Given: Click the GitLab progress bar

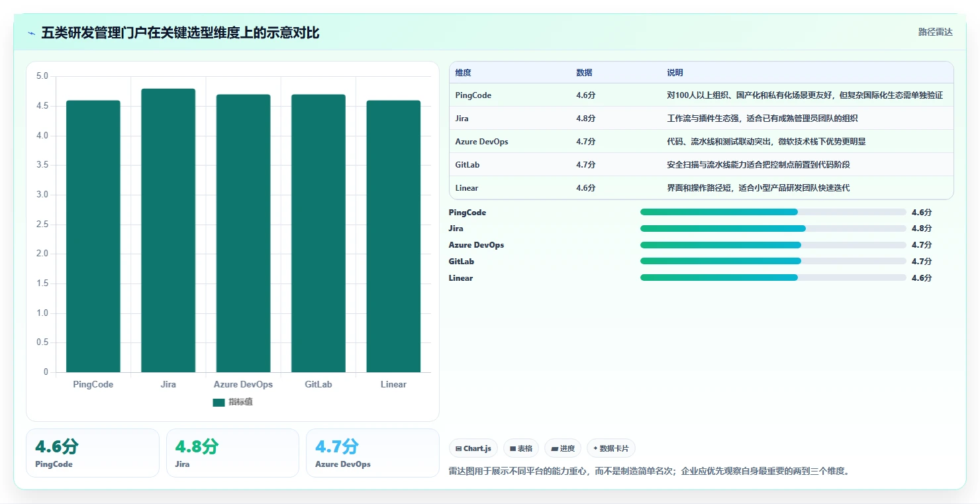Looking at the screenshot, I should pos(773,261).
